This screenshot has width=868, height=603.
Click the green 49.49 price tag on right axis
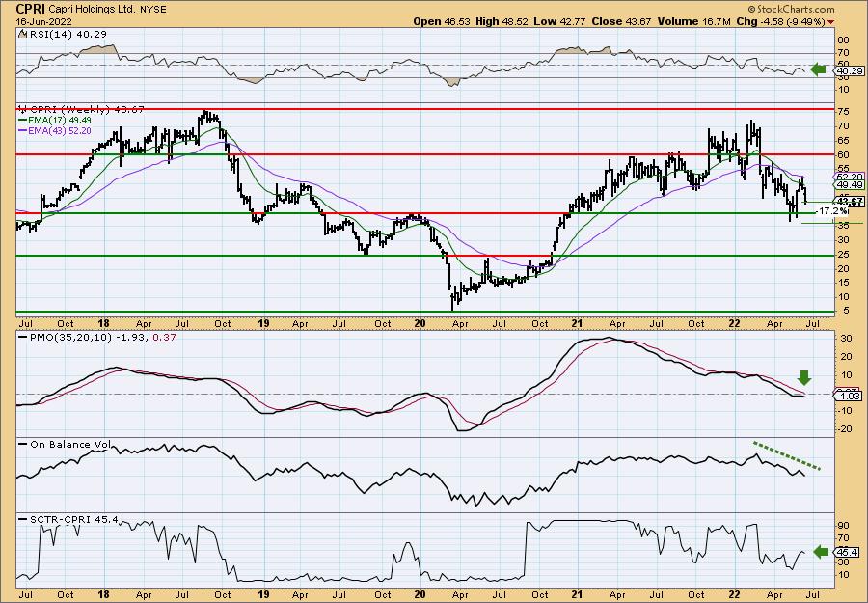click(850, 185)
